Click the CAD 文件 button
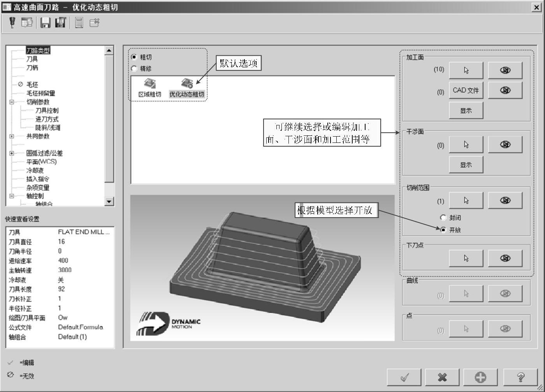This screenshot has width=545, height=392. [466, 90]
